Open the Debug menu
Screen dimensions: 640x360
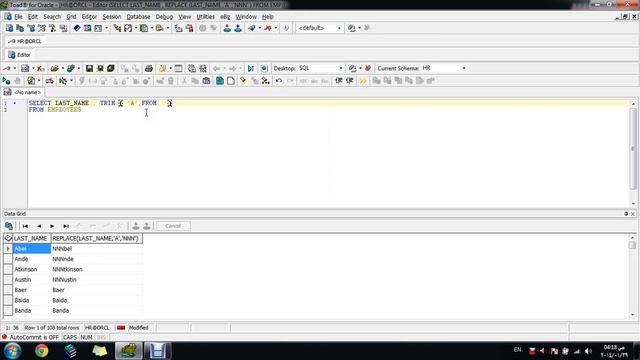[164, 17]
